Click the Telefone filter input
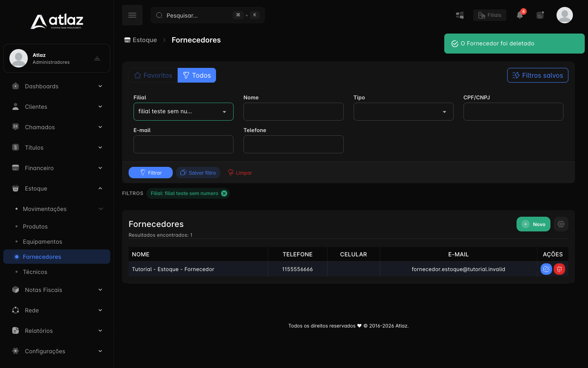The height and width of the screenshot is (368, 588). coord(294,144)
